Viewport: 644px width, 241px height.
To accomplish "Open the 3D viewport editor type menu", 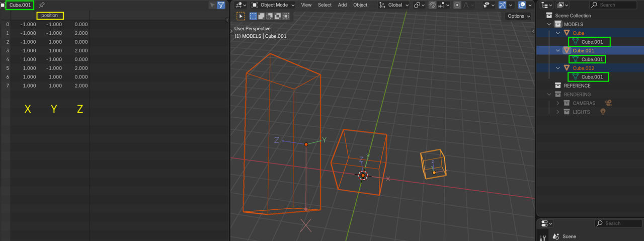I will coord(241,5).
